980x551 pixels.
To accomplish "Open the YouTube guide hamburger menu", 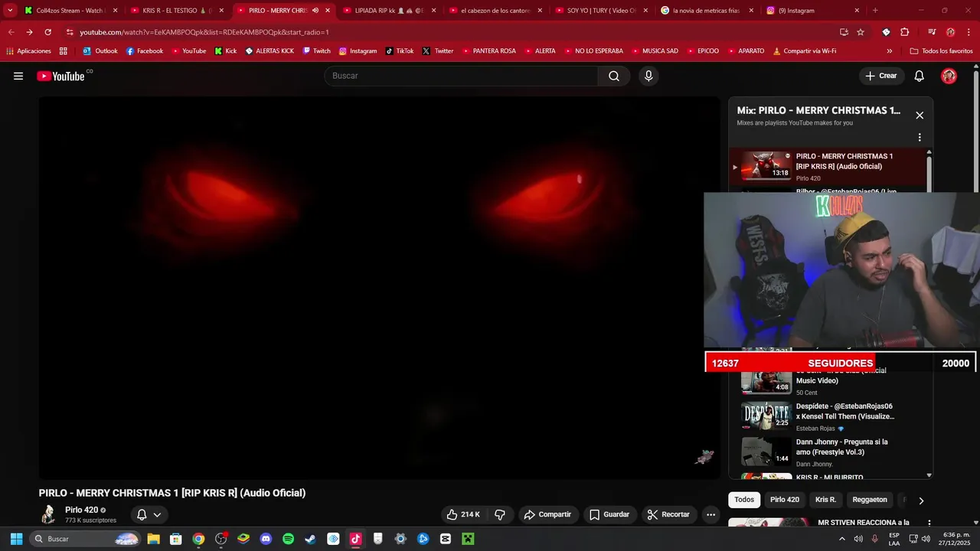I will [x=18, y=76].
